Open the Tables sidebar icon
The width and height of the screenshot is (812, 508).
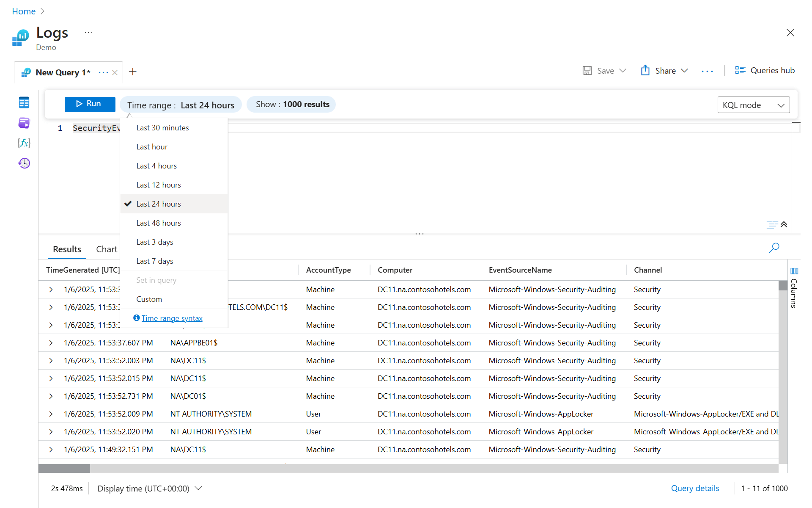coord(24,102)
